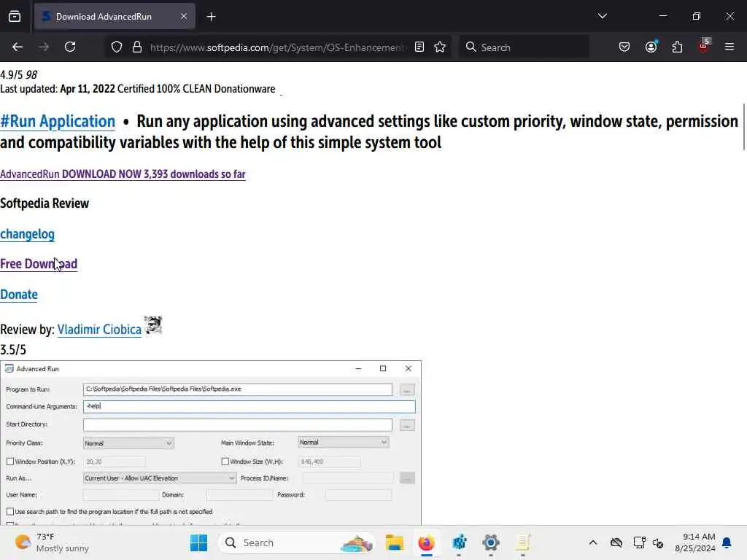Open the uBlock Origin extension icon
This screenshot has height=560, width=747.
click(704, 46)
